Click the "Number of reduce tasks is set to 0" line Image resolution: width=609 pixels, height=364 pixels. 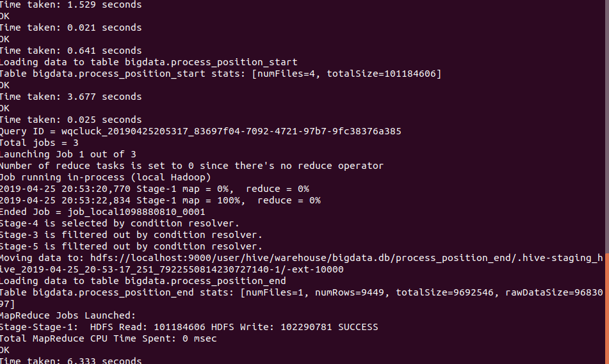tap(191, 166)
